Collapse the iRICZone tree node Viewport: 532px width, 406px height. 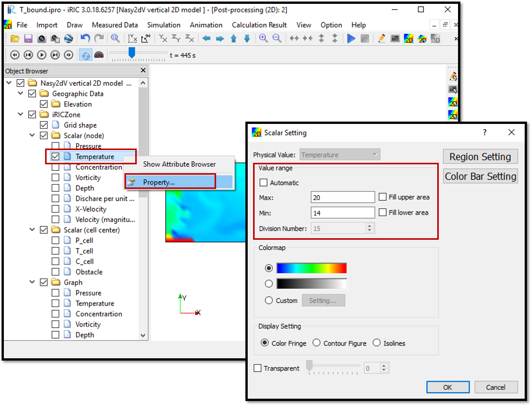point(21,114)
